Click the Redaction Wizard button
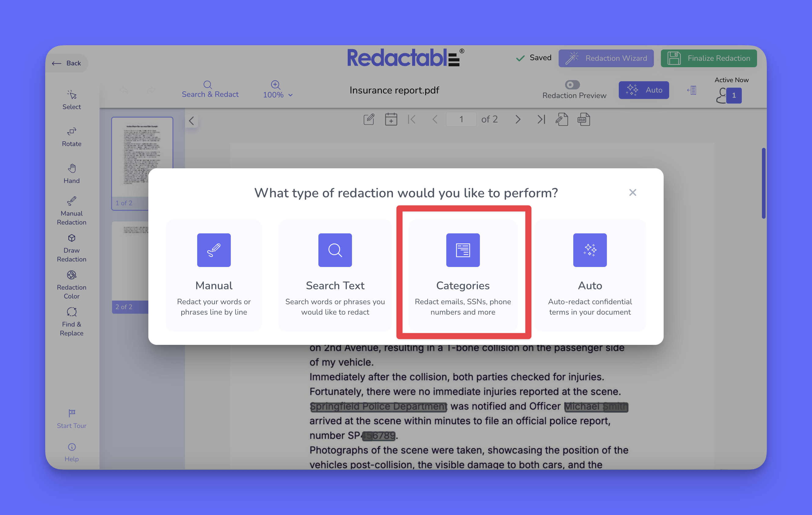This screenshot has width=812, height=515. click(606, 58)
